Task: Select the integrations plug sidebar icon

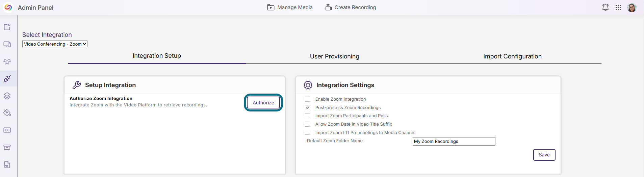Action: (7, 79)
